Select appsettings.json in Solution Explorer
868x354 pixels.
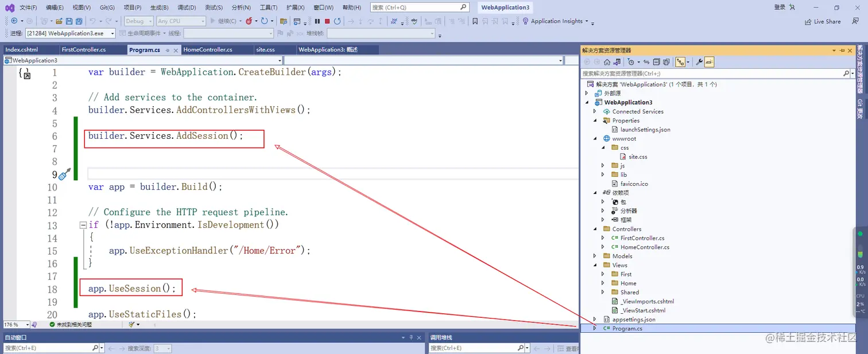634,320
